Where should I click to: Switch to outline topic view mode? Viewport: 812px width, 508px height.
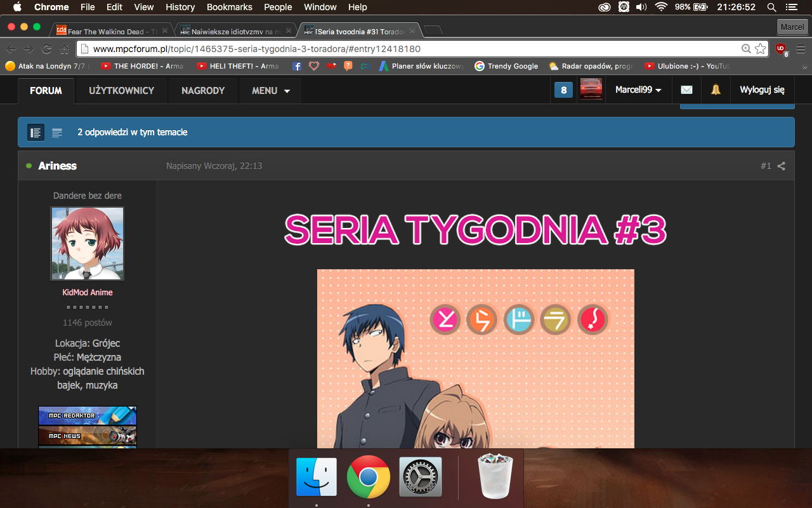point(57,132)
